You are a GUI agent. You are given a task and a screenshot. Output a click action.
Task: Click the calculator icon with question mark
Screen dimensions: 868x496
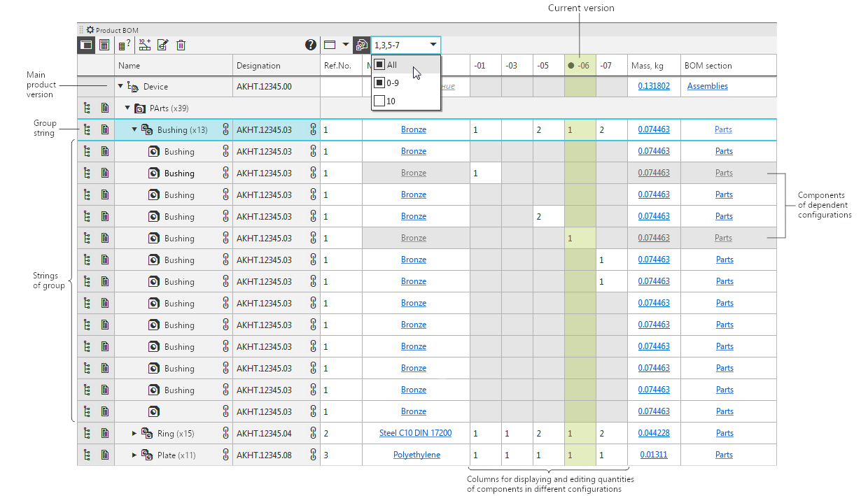click(124, 45)
